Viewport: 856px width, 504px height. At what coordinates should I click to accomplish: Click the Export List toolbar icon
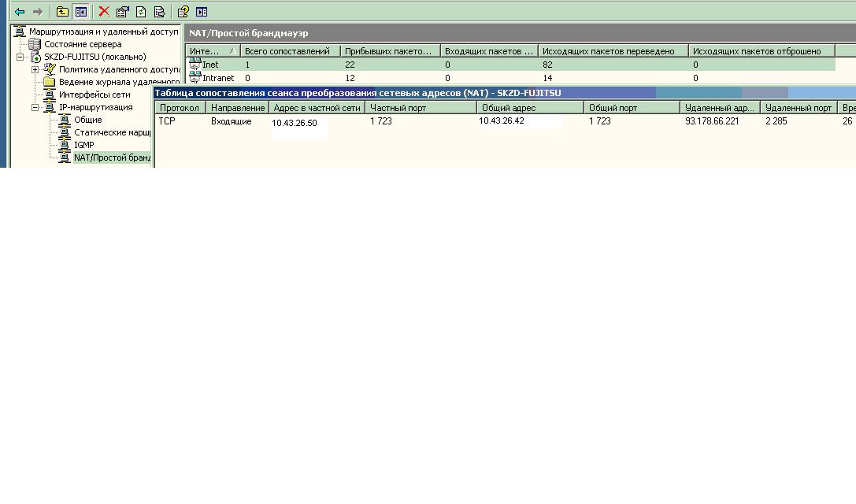(x=159, y=12)
